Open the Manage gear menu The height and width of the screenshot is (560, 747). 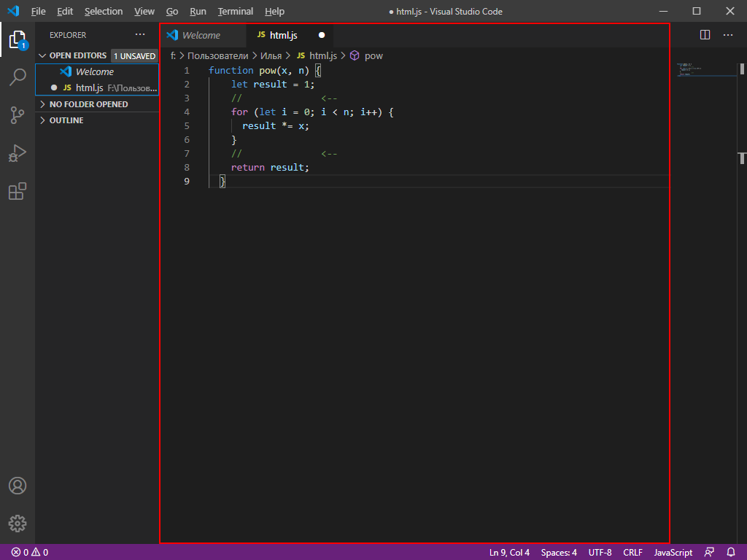pos(18,523)
